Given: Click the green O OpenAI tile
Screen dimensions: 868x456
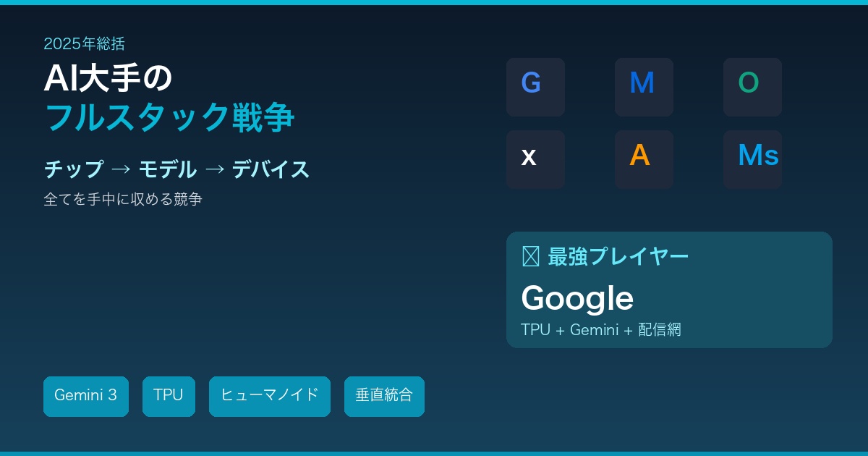Looking at the screenshot, I should pos(752,87).
